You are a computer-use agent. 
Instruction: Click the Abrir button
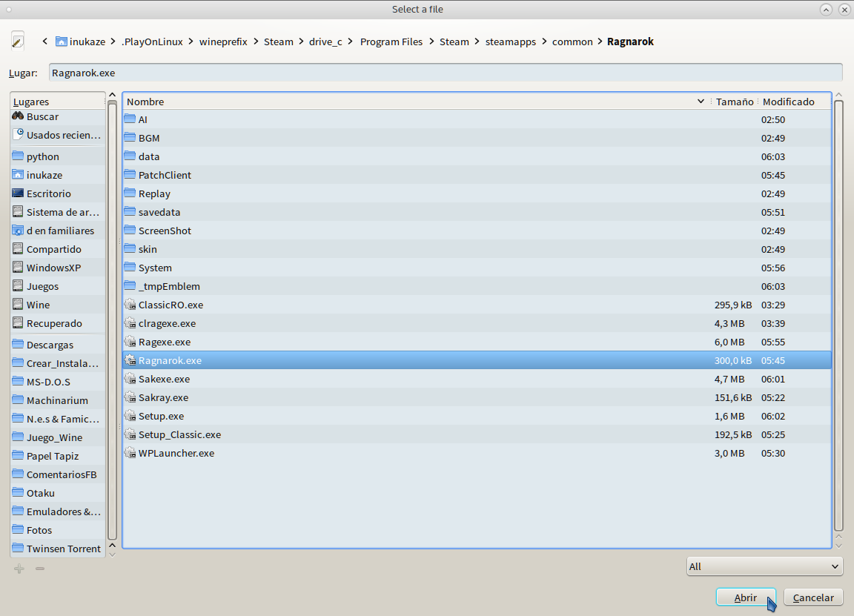pos(746,597)
